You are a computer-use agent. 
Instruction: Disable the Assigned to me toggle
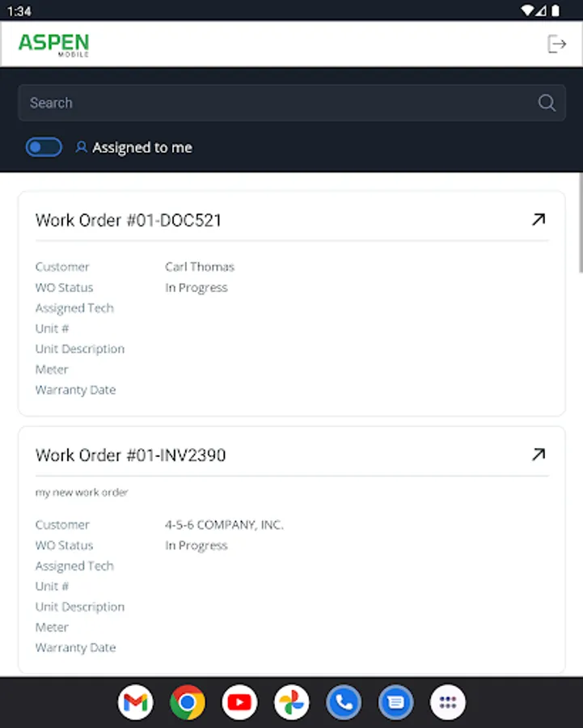[44, 146]
